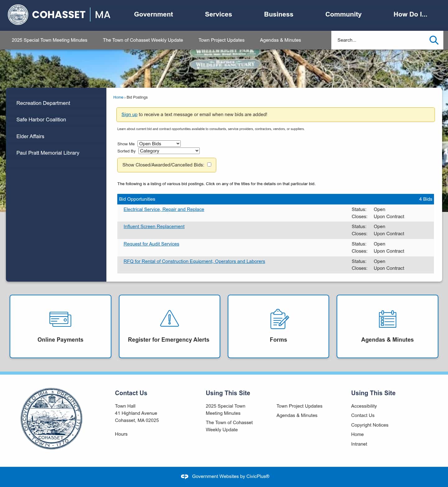The image size is (448, 487).
Task: Open the Show Me bids dropdown
Action: (159, 143)
